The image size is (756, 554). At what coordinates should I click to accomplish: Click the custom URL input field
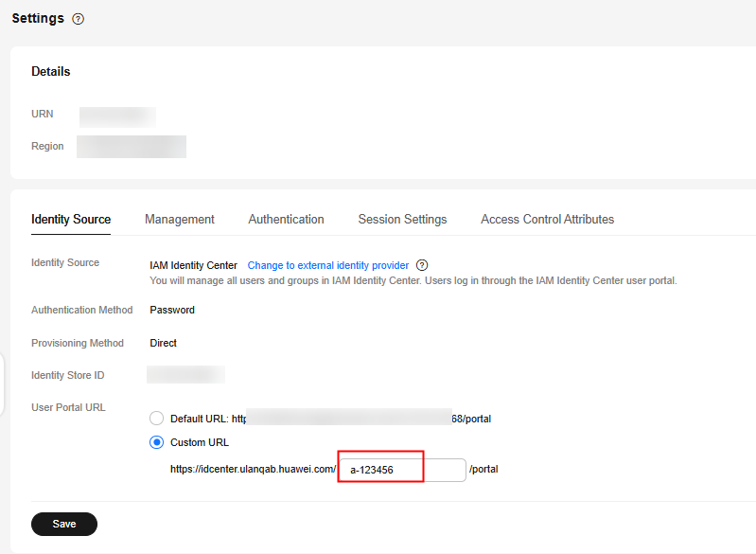(402, 470)
